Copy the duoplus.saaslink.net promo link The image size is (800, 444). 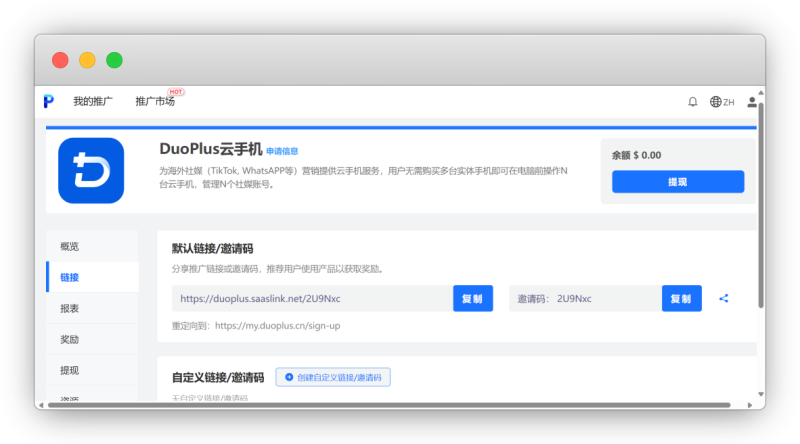tap(472, 299)
